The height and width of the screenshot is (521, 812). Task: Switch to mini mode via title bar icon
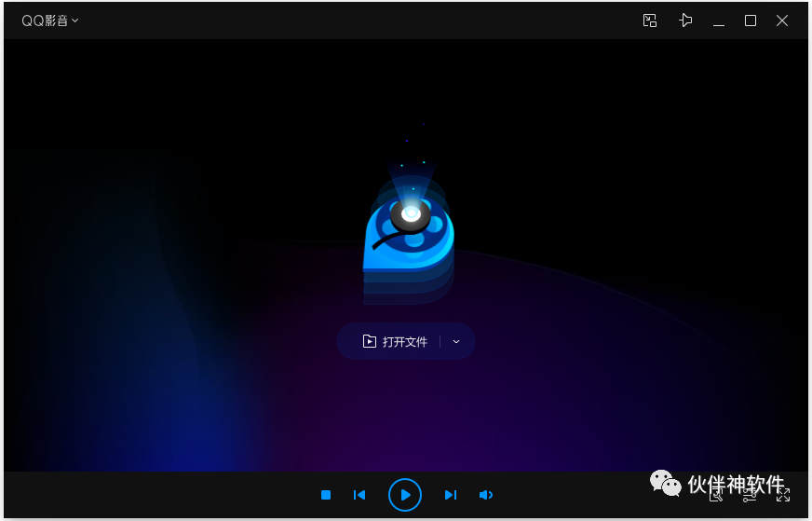pyautogui.click(x=649, y=21)
